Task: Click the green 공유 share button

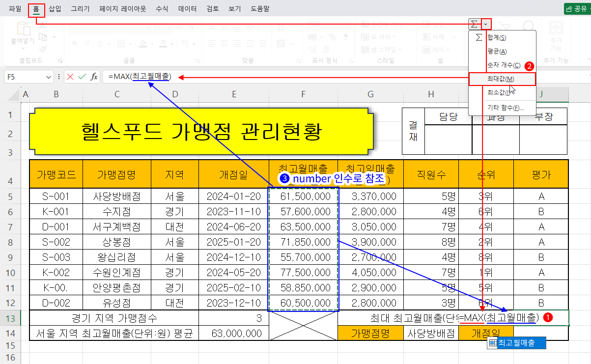Action: pyautogui.click(x=577, y=9)
